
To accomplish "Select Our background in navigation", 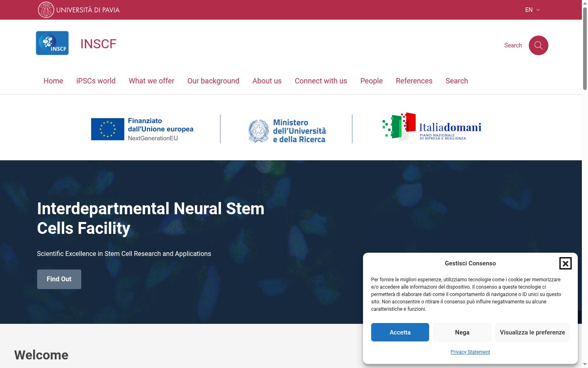I will 213,81.
